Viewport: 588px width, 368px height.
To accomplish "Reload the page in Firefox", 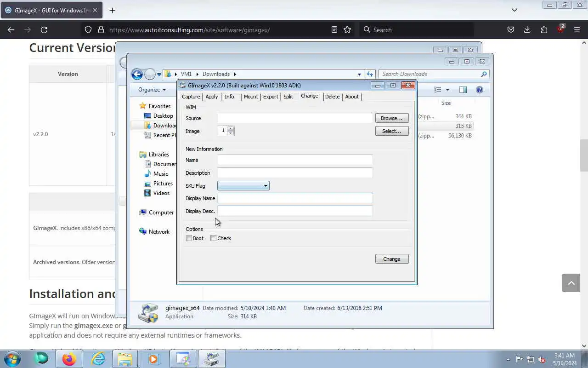I will (44, 30).
